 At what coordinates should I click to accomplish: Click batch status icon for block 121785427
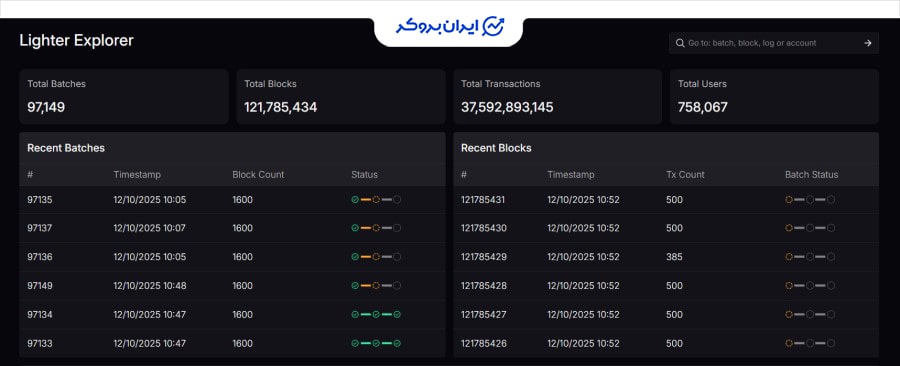[810, 314]
